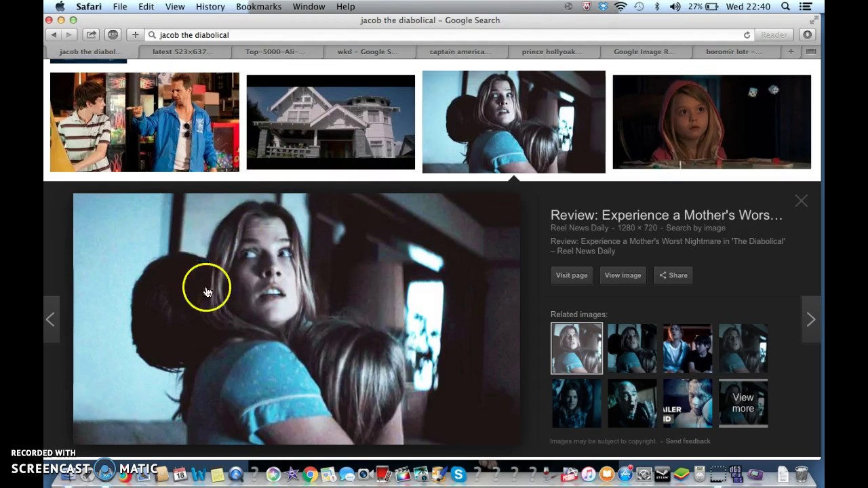Click the 'Reel News Daily' source text

pos(579,228)
